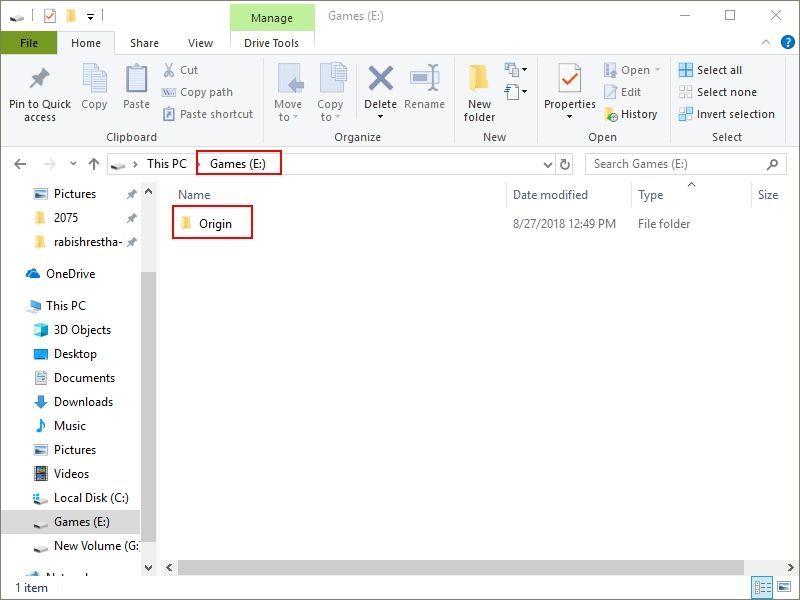Screen dimensions: 800x600
Task: Switch to large icons view in status bar
Action: click(x=783, y=588)
